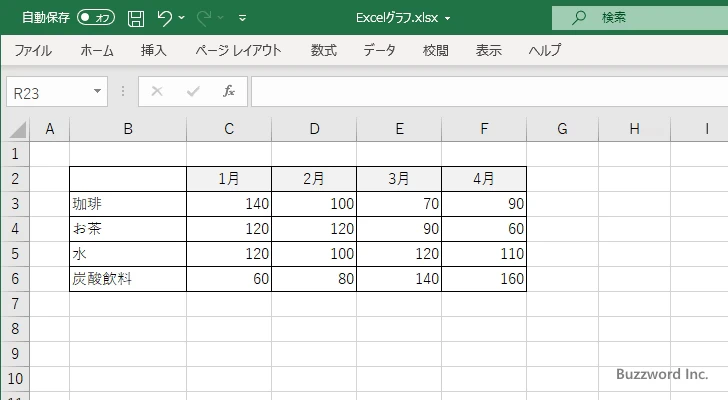Viewport: 728px width, 400px height.
Task: Toggle the 自動保存 AutoSave switch
Action: pyautogui.click(x=96, y=17)
